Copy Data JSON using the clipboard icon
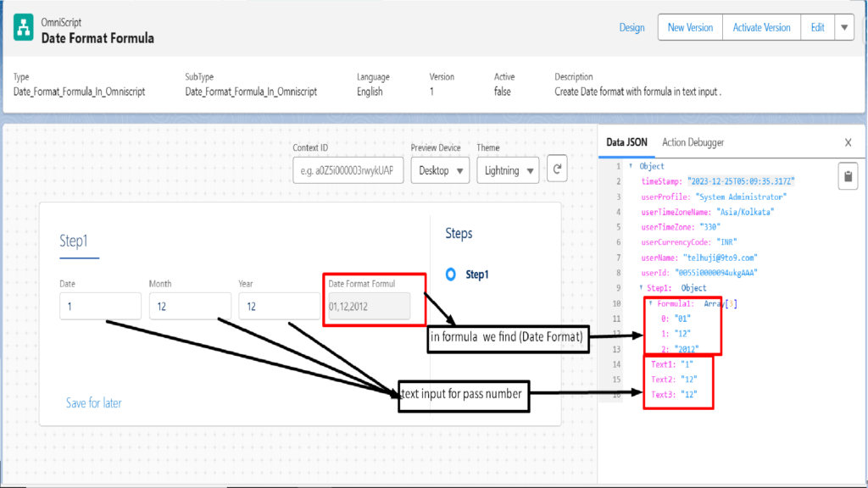This screenshot has width=868, height=488. [848, 176]
